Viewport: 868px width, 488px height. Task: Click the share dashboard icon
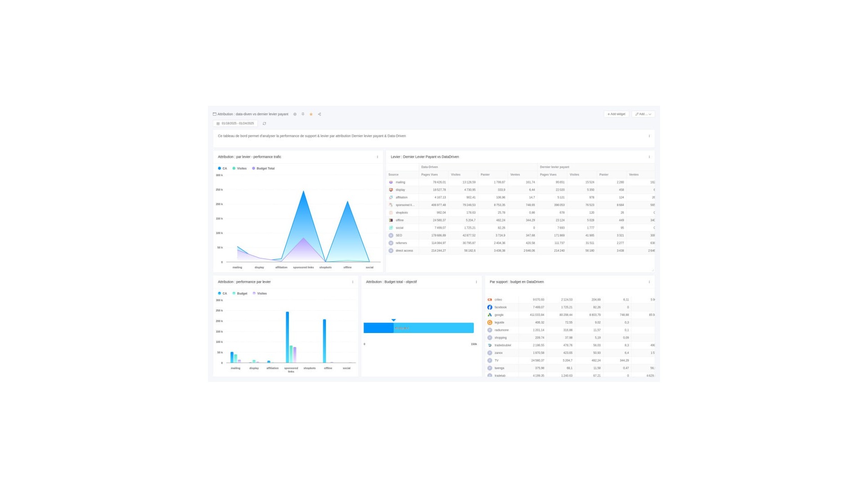point(320,114)
